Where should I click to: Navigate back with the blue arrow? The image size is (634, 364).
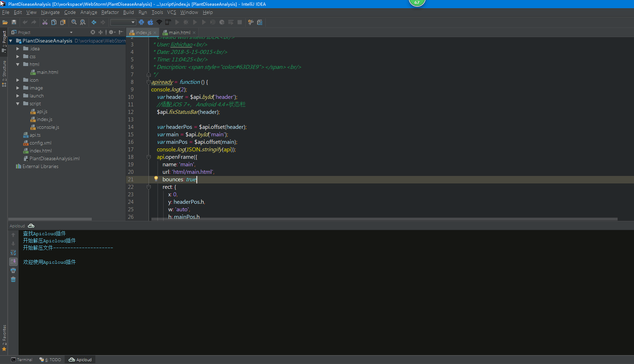pyautogui.click(x=94, y=22)
